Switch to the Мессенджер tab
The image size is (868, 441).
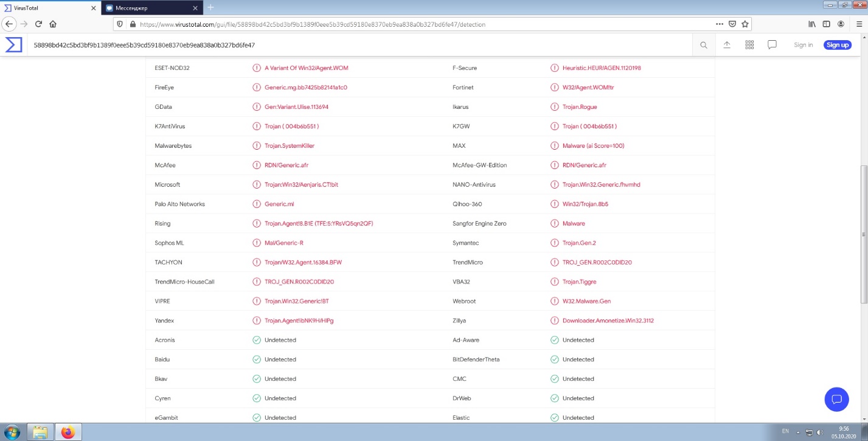click(x=151, y=8)
